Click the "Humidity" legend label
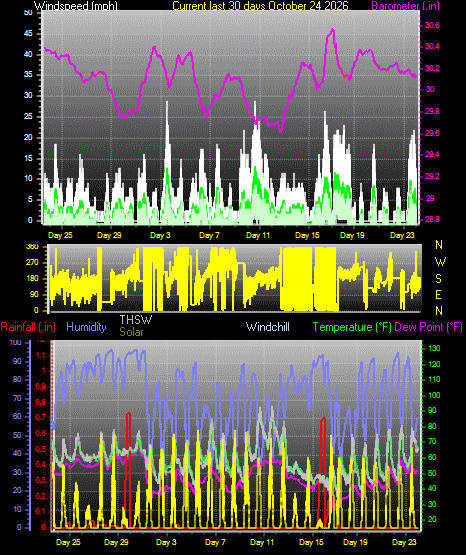466x555 pixels. pos(86,327)
